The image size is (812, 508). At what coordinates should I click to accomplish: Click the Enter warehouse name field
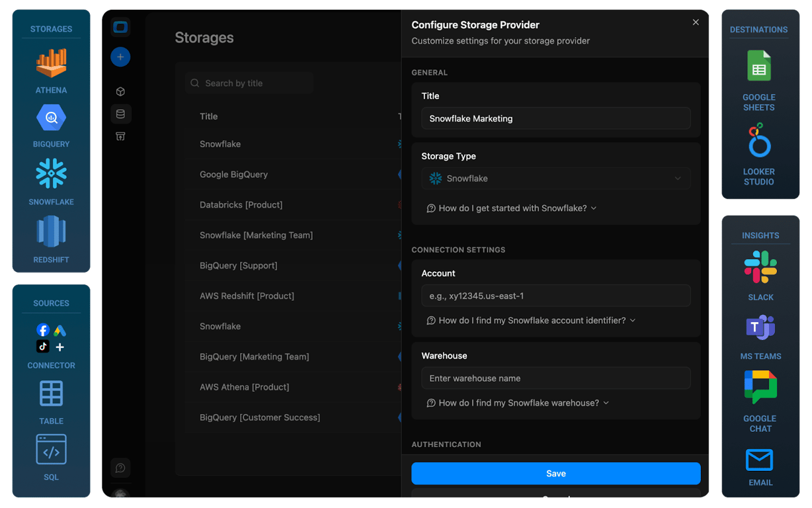click(556, 378)
